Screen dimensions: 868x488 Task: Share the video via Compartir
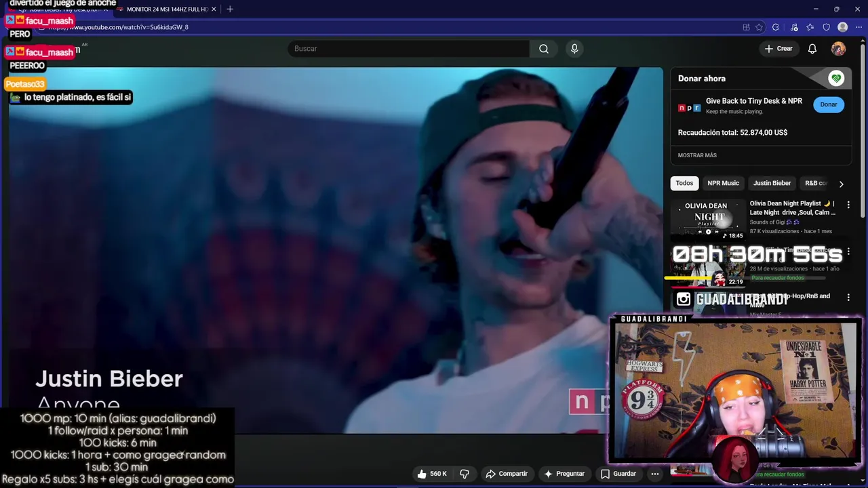[x=506, y=474]
